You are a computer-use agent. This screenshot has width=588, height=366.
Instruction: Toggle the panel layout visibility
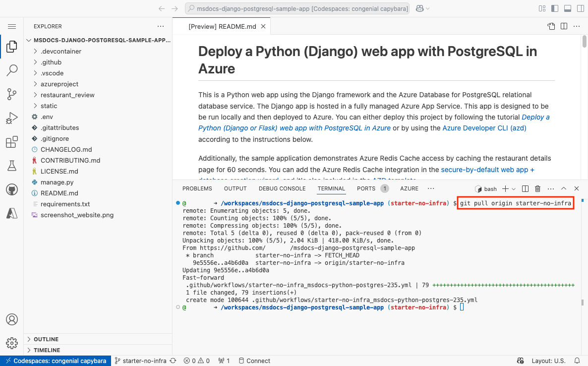tap(567, 8)
